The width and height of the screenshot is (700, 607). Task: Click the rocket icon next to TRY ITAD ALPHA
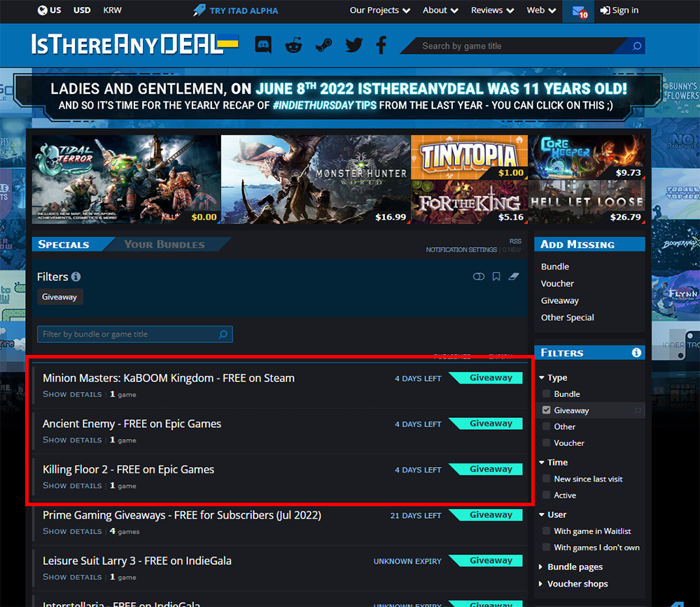pyautogui.click(x=199, y=11)
